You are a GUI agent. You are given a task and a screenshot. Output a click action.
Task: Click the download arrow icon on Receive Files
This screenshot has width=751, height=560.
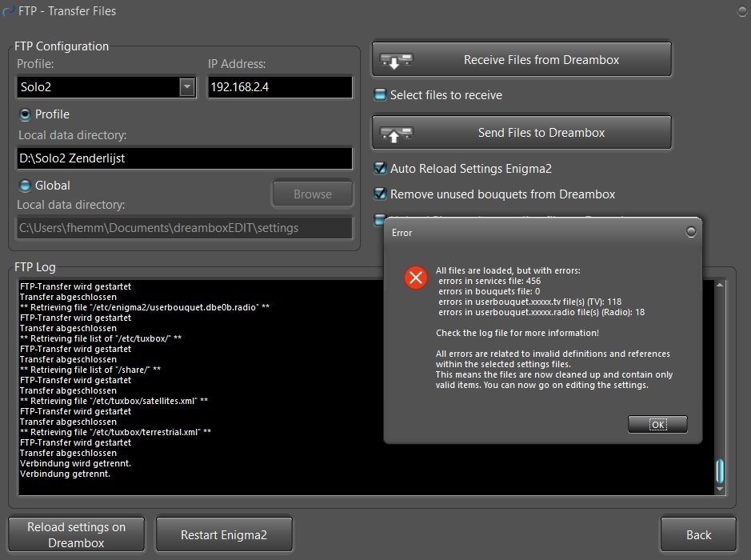point(396,60)
